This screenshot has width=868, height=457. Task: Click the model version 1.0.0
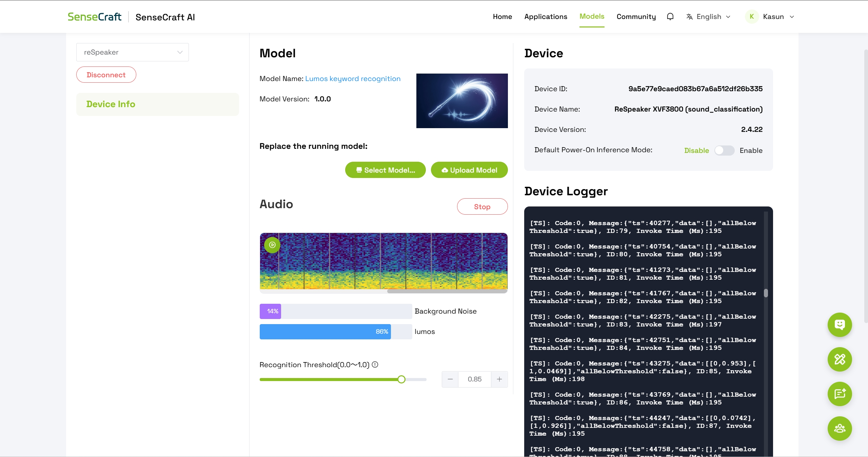tap(322, 99)
